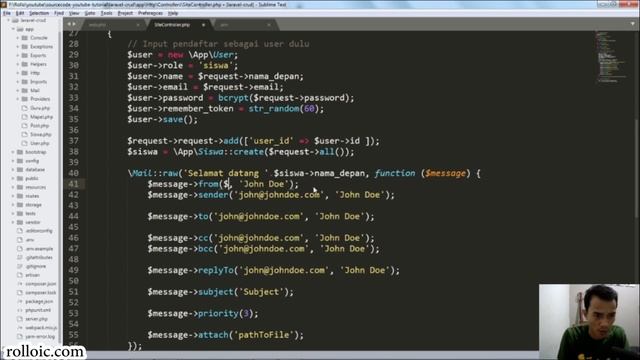Open the Selection menu
Viewport: 640px width, 360px height.
(x=39, y=13)
